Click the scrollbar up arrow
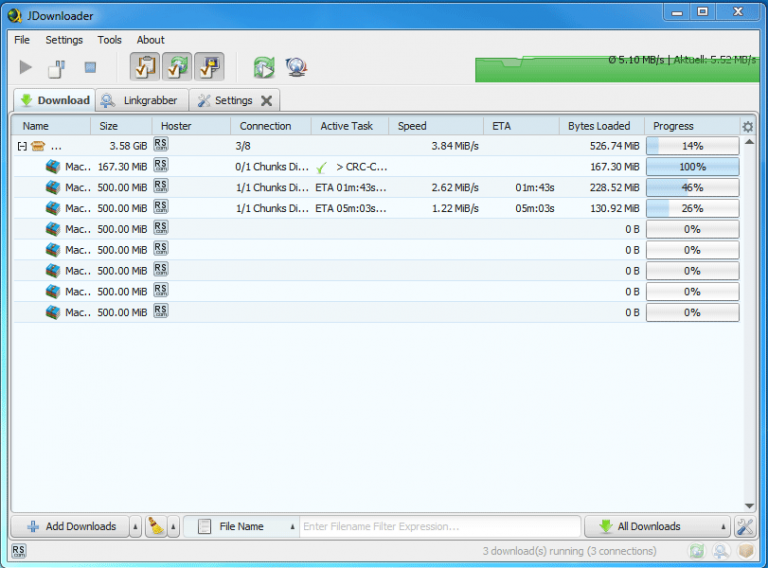The height and width of the screenshot is (568, 768). [749, 142]
